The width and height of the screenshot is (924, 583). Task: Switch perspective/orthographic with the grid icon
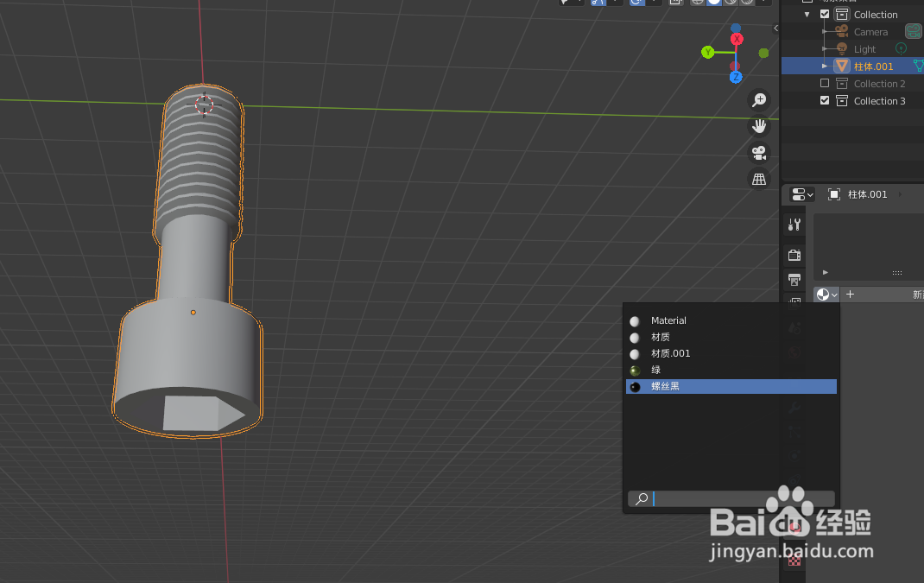tap(759, 179)
